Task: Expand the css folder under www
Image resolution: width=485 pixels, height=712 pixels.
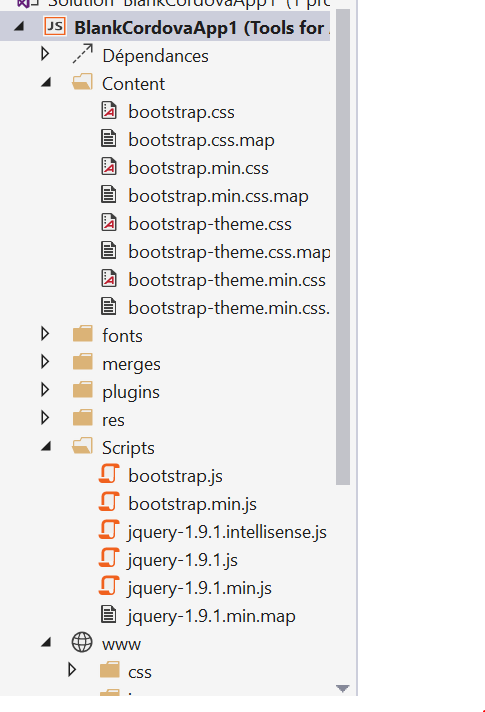Action: pyautogui.click(x=72, y=670)
